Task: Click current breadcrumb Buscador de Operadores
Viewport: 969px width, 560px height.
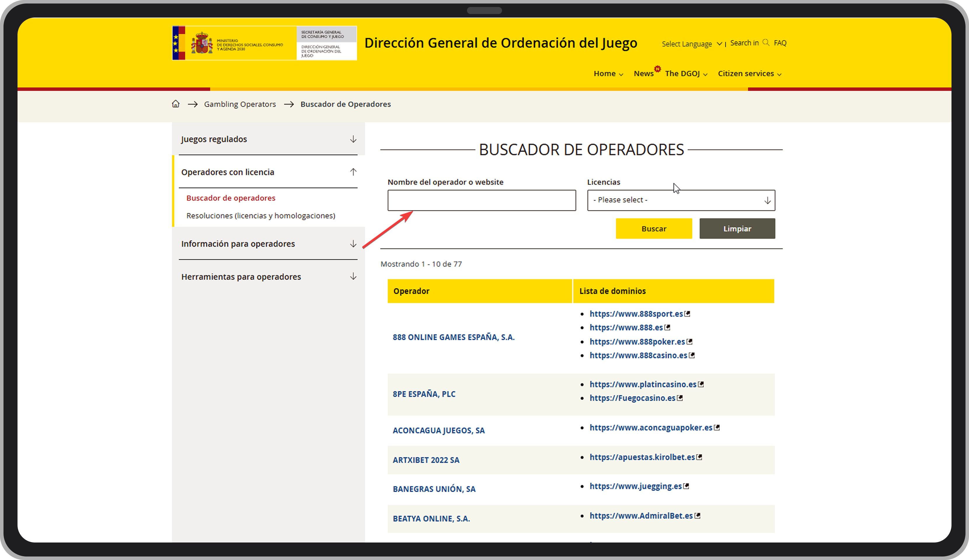Action: pos(345,104)
